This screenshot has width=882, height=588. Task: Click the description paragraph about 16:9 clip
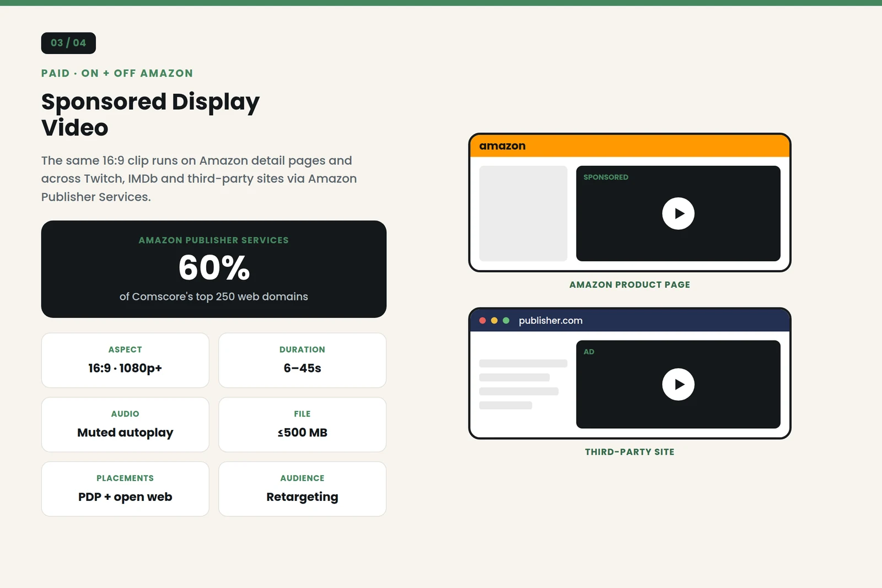pyautogui.click(x=199, y=179)
